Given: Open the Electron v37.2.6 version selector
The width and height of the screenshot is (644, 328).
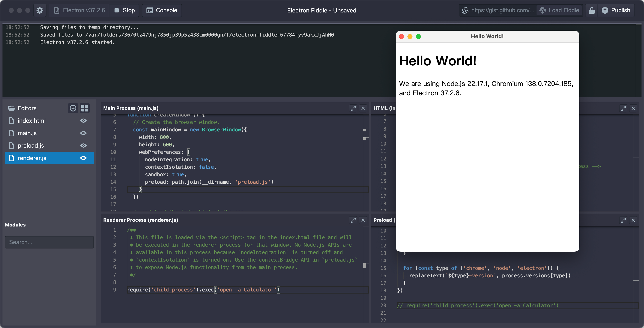Looking at the screenshot, I should (79, 10).
